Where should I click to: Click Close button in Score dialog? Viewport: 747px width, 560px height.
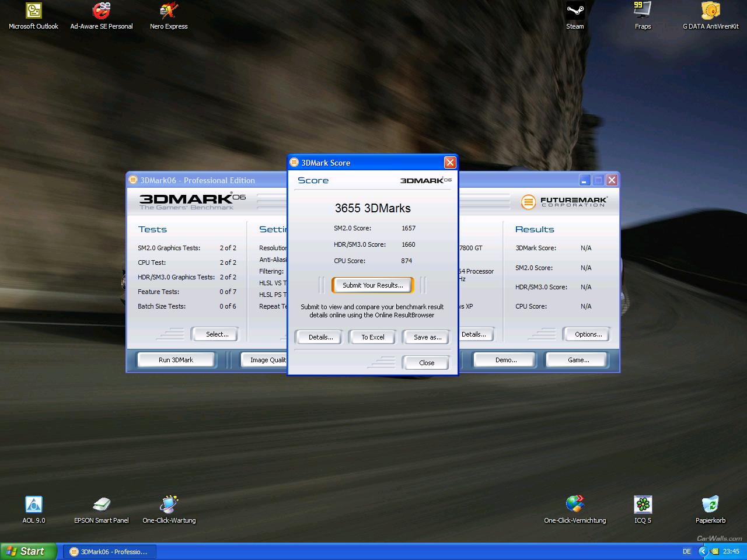pyautogui.click(x=426, y=363)
